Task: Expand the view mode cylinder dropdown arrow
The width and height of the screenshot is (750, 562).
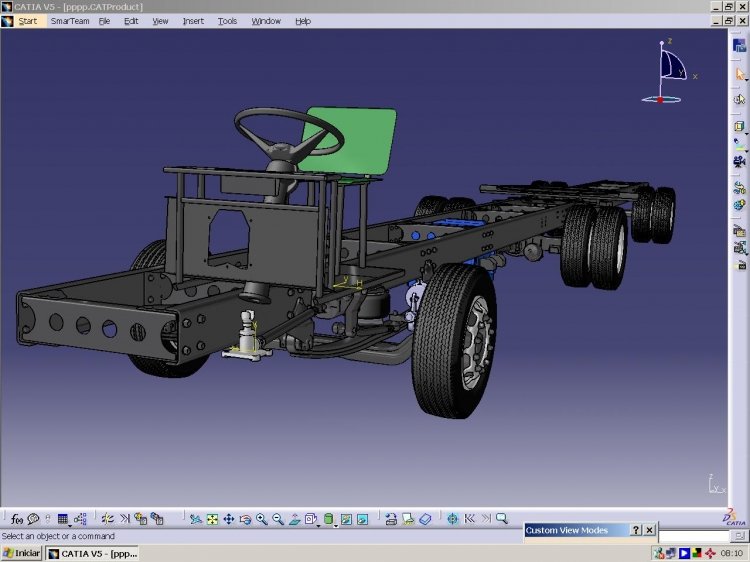Action: 336,526
